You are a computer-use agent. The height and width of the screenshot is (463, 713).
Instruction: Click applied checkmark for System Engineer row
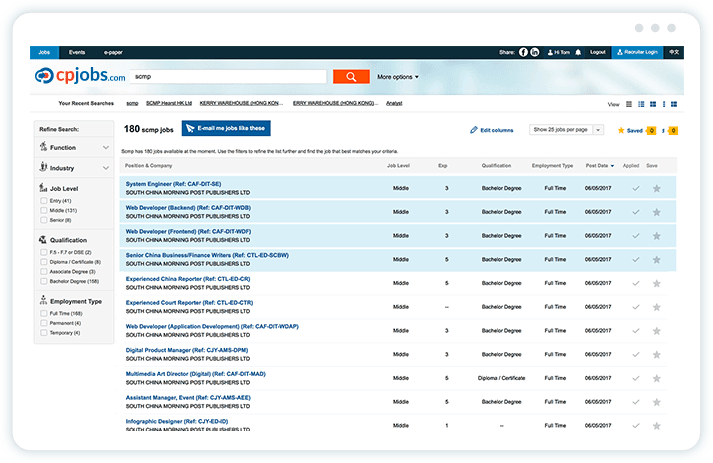pyautogui.click(x=636, y=188)
